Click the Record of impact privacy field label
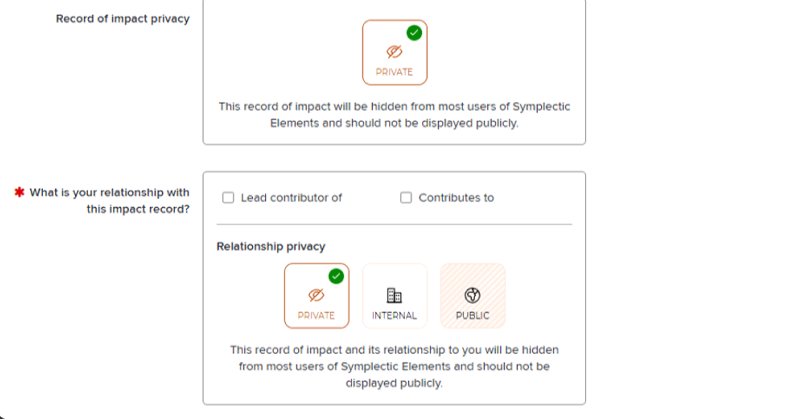This screenshot has height=419, width=787. pos(122,19)
